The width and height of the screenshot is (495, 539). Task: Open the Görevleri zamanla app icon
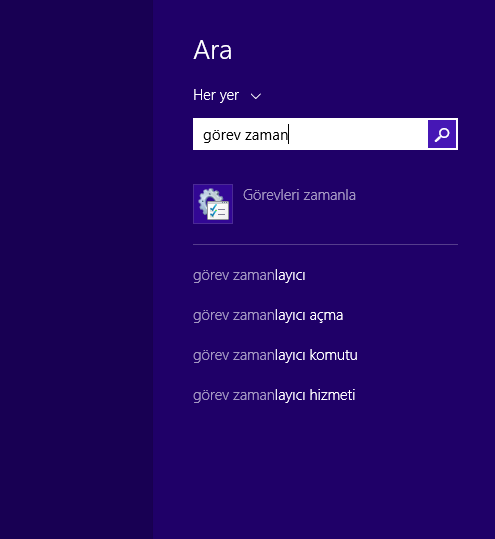pyautogui.click(x=213, y=204)
